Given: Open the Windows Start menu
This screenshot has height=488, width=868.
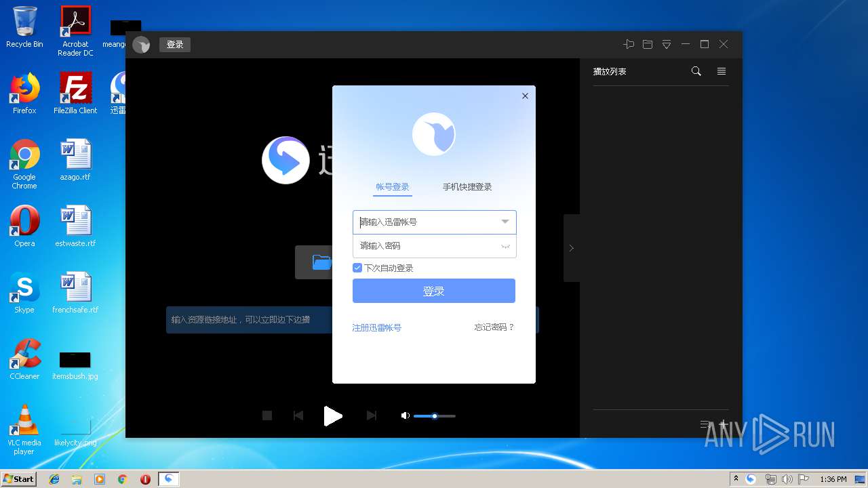Looking at the screenshot, I should [x=18, y=479].
